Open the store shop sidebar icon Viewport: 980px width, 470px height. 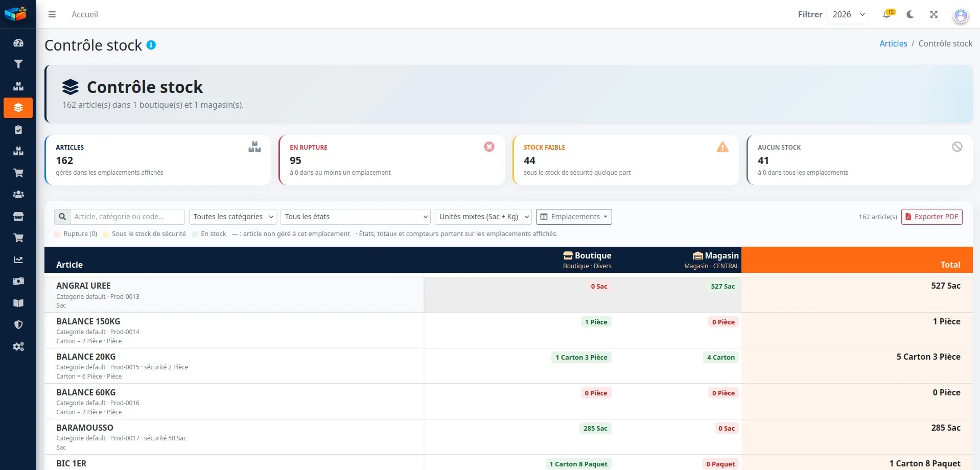click(18, 217)
